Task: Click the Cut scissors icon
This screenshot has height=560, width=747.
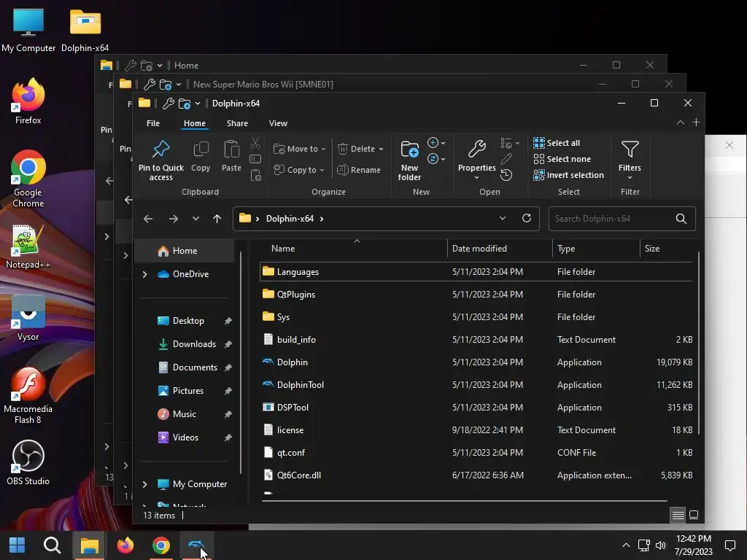Action: click(x=255, y=143)
